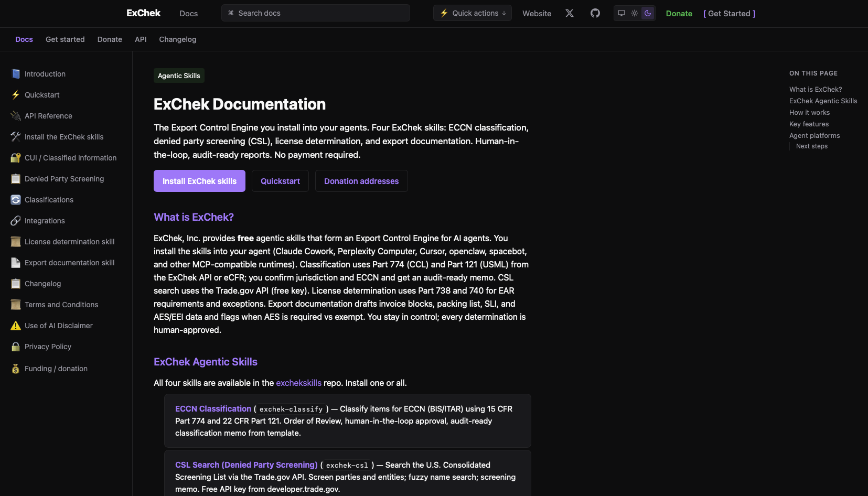Switch to light theme sun icon
The height and width of the screenshot is (496, 868).
pyautogui.click(x=635, y=13)
